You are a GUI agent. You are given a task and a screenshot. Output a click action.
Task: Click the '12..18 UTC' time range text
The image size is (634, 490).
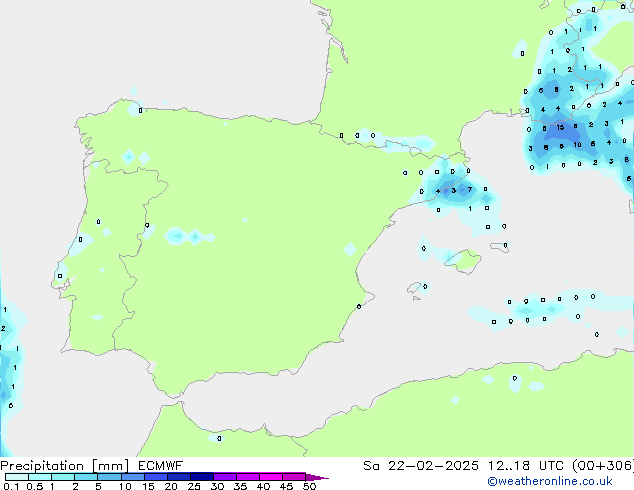(525, 466)
